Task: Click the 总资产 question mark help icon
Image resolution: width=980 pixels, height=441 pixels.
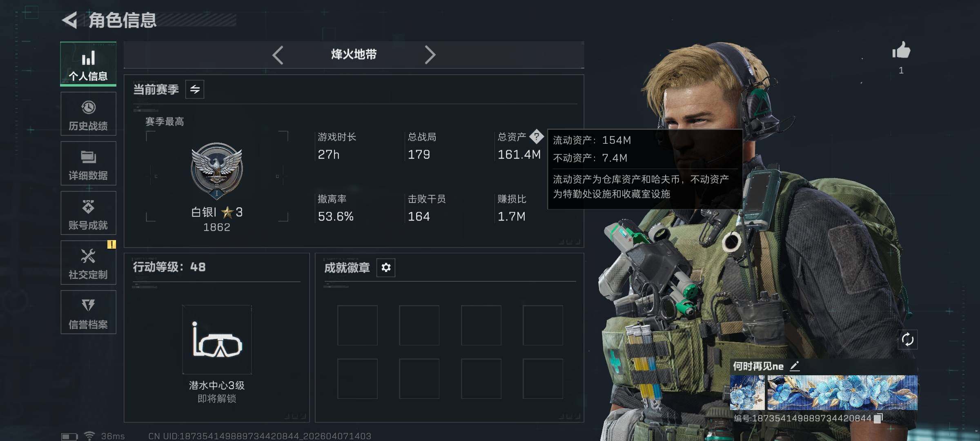Action: click(536, 136)
